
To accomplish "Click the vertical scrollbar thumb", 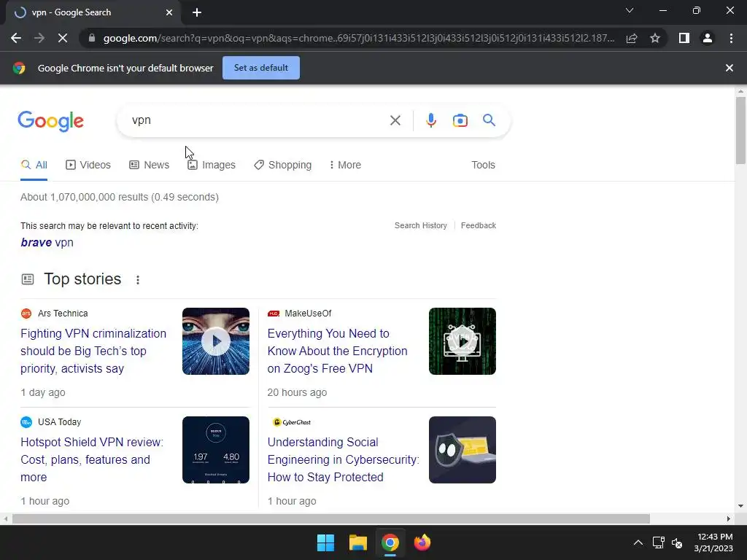I will 740,130.
